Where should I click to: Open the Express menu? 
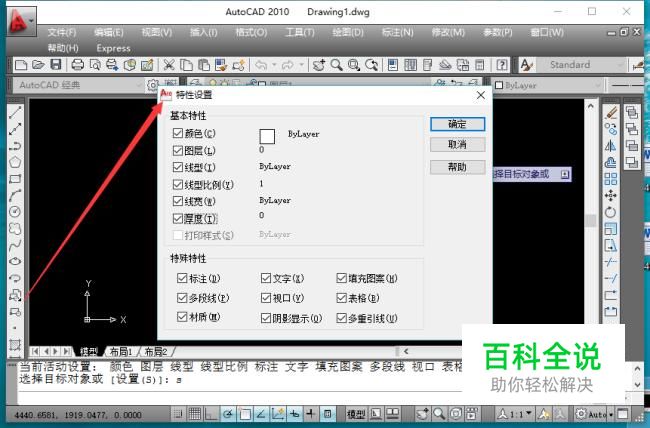click(x=113, y=49)
